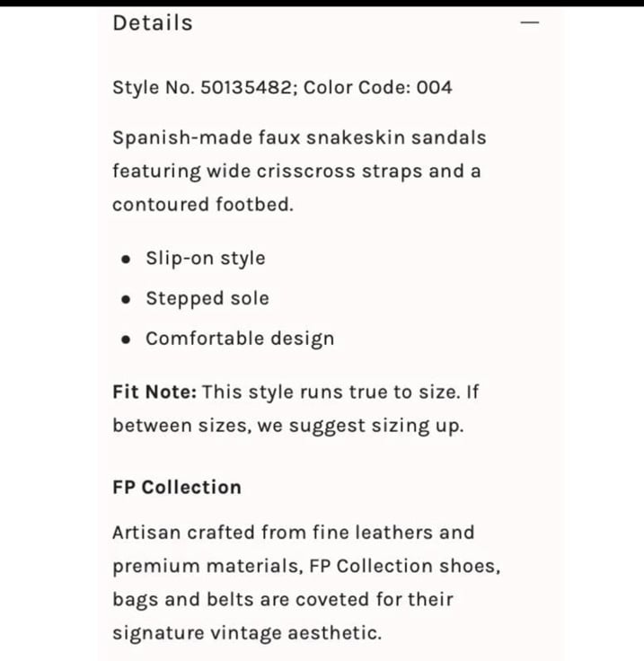
Task: Click the bullet dot beside Comfortable design
Action: pos(126,339)
